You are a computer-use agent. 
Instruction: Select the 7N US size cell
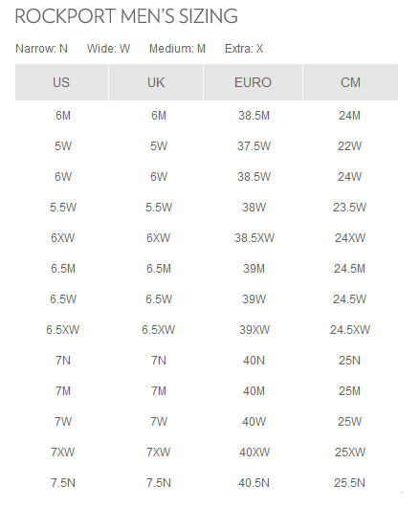pyautogui.click(x=63, y=361)
